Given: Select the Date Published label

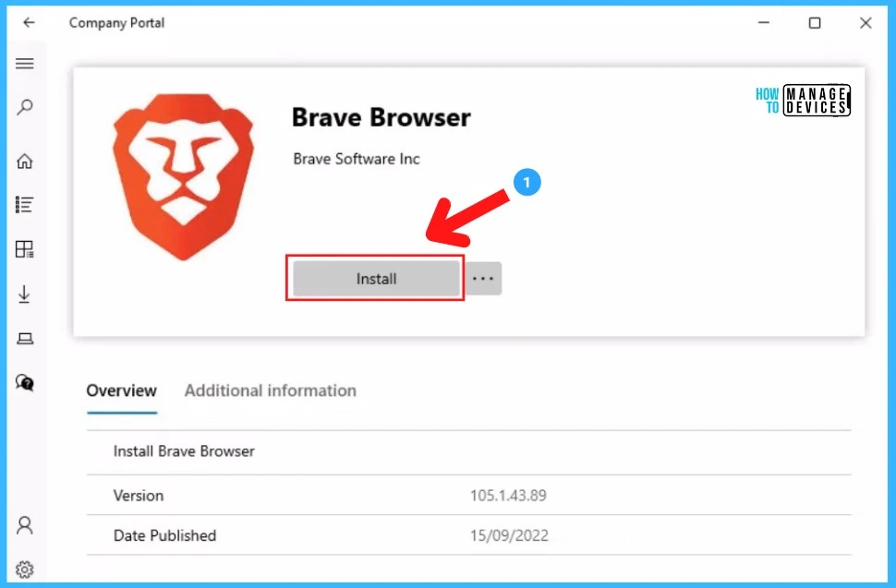Looking at the screenshot, I should pyautogui.click(x=164, y=535).
